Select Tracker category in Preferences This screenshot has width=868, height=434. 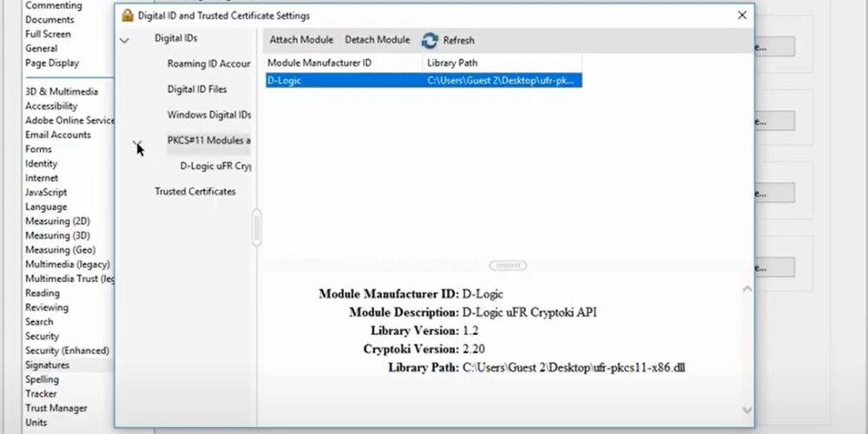tap(41, 394)
